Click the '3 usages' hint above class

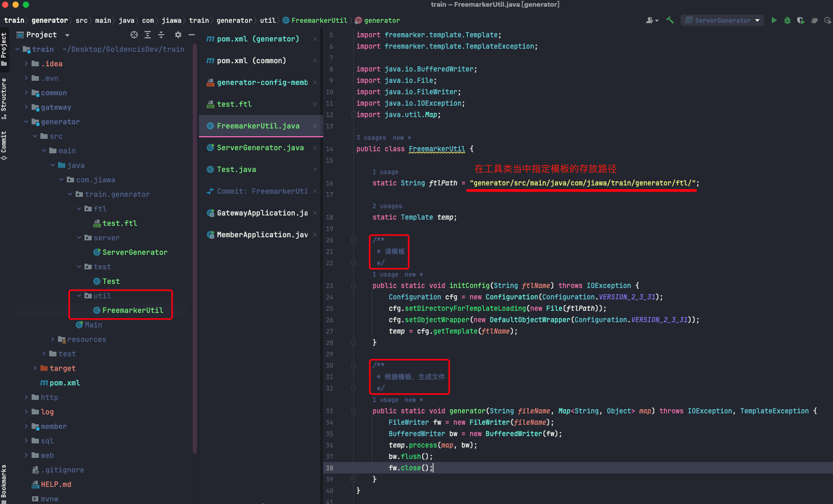point(371,138)
